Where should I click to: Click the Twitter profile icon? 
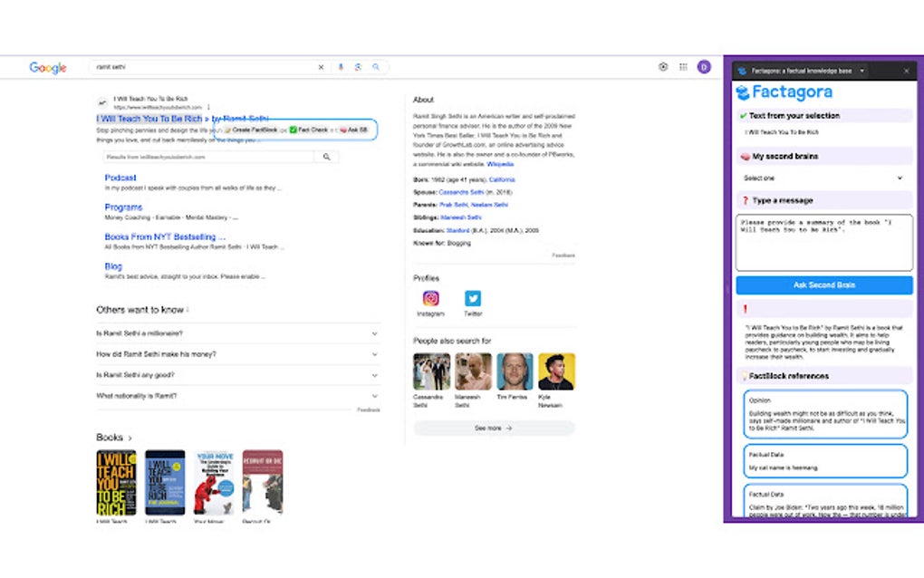pyautogui.click(x=473, y=298)
